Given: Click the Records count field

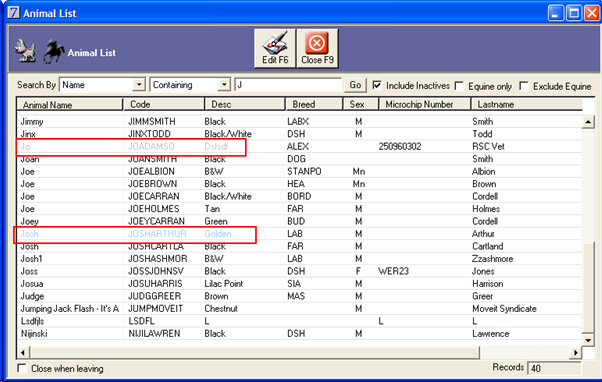Looking at the screenshot, I should [554, 368].
